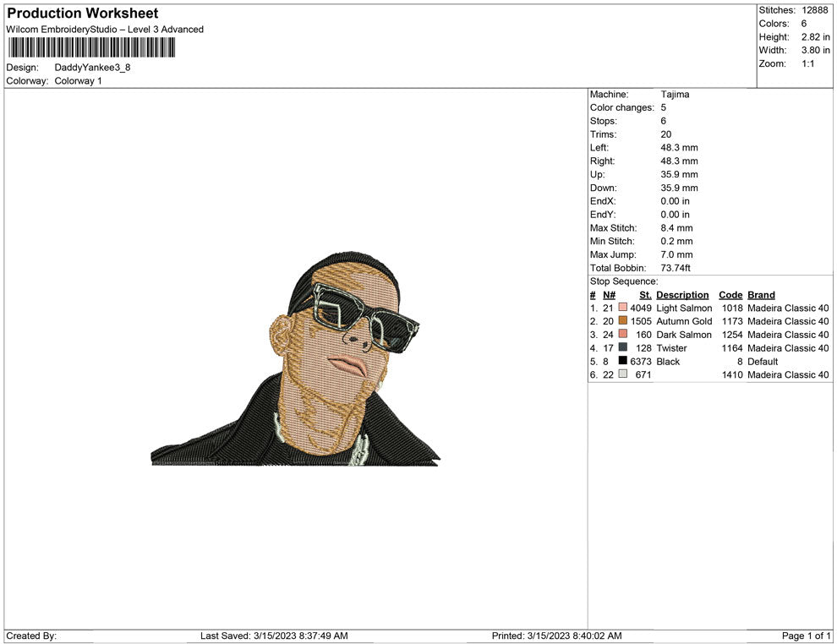Click the 'N#' column header
Image resolution: width=837 pixels, height=644 pixels.
click(609, 295)
